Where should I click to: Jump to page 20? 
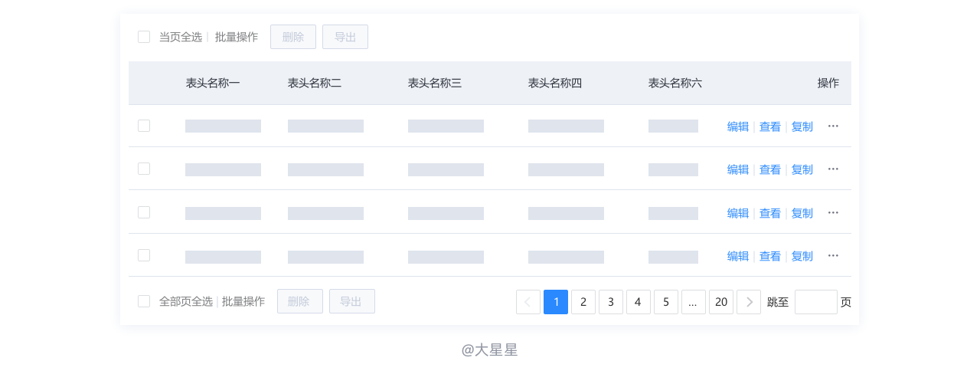721,302
